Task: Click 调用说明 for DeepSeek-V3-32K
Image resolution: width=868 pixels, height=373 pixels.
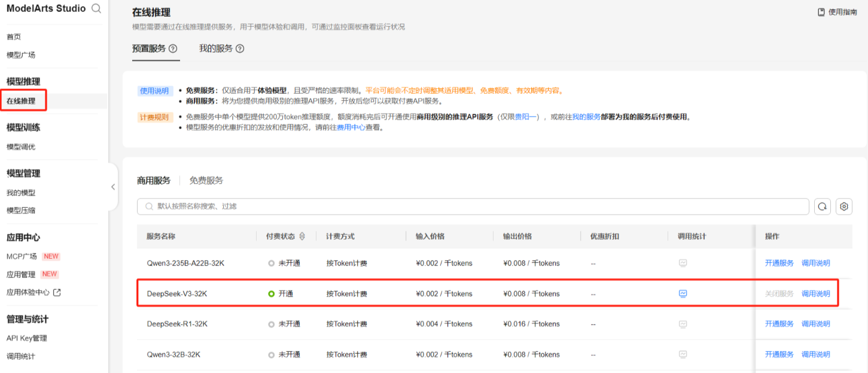Action: click(x=816, y=293)
